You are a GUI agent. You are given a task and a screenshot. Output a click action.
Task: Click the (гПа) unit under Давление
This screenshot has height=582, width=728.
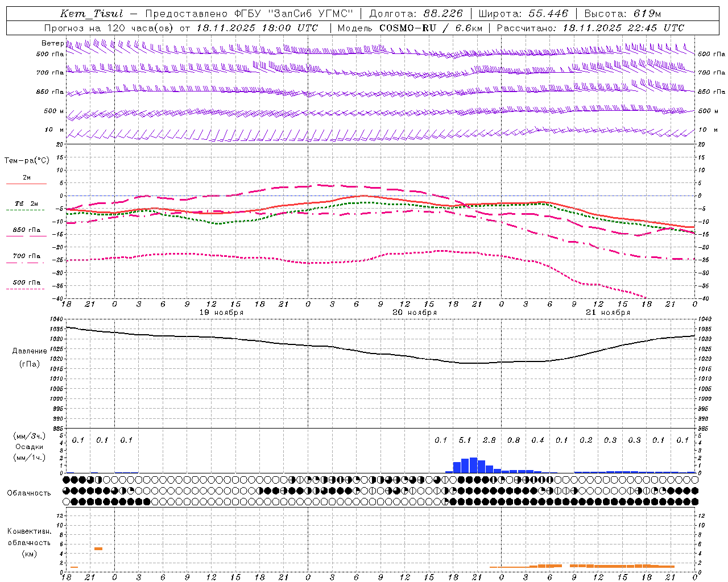click(30, 364)
